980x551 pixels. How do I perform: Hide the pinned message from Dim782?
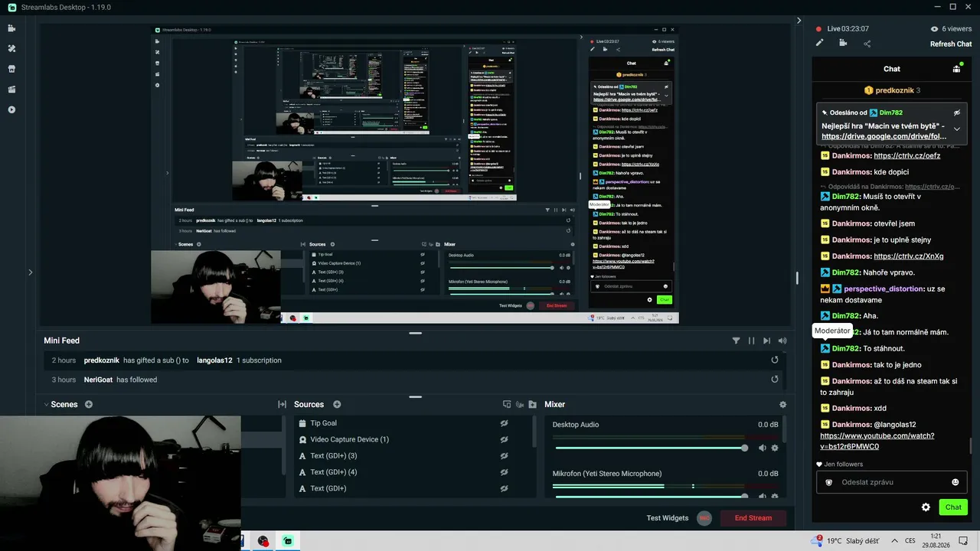click(x=957, y=112)
